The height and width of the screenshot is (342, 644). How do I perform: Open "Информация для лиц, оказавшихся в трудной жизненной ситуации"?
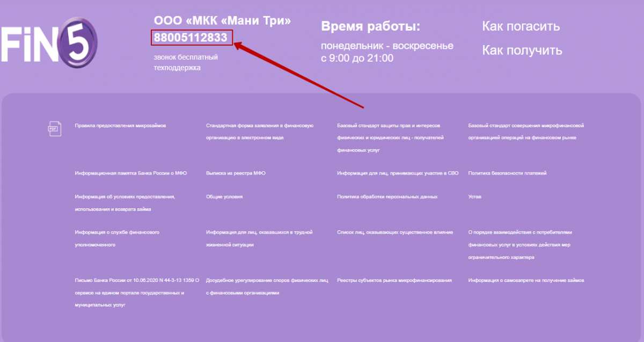(259, 238)
